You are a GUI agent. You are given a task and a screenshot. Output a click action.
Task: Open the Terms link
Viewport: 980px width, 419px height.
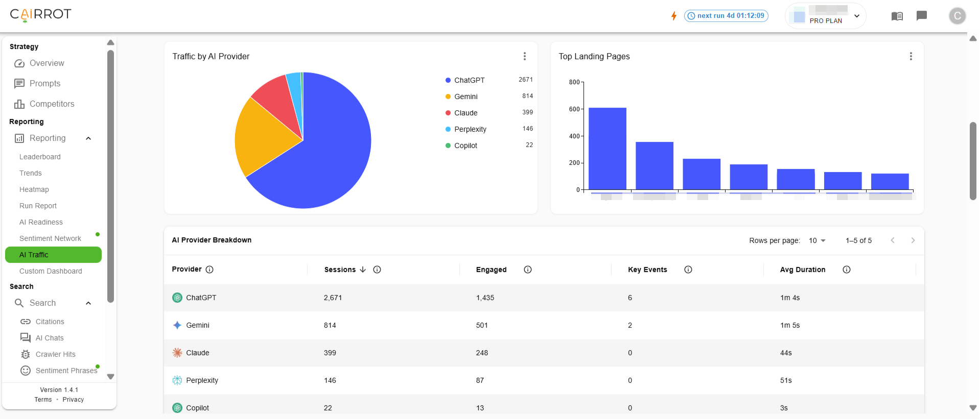(43, 400)
